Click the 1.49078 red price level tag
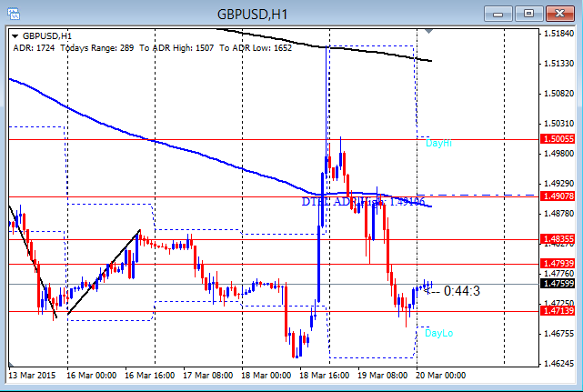This screenshot has width=583, height=392. point(558,196)
